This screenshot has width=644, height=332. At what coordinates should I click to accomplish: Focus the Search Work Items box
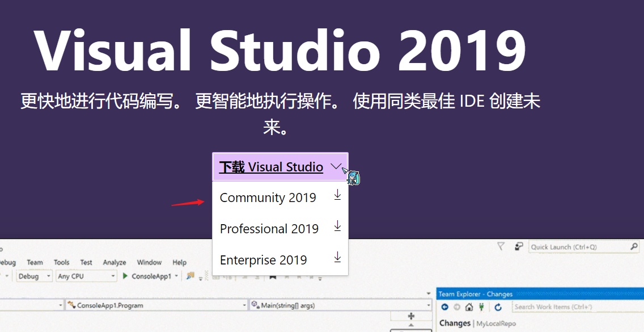[578, 307]
